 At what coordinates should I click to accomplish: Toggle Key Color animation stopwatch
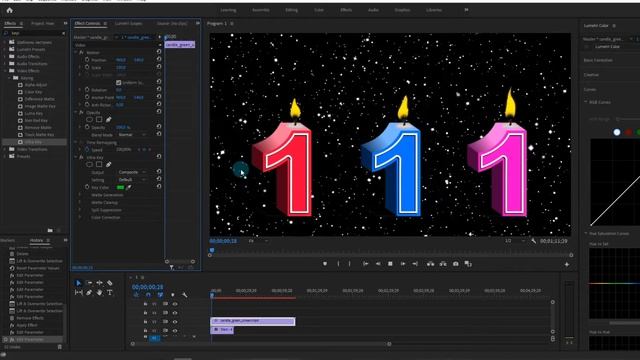coord(87,187)
